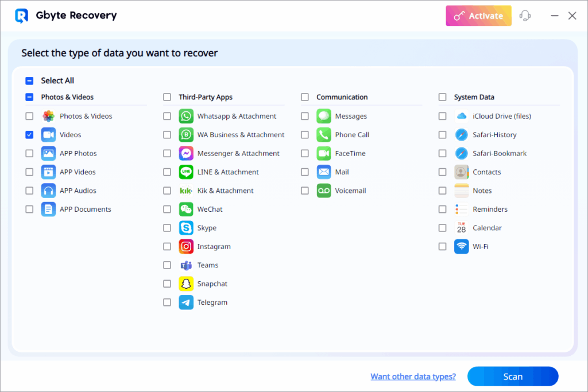Click the Snapchat ghost icon

tap(186, 284)
